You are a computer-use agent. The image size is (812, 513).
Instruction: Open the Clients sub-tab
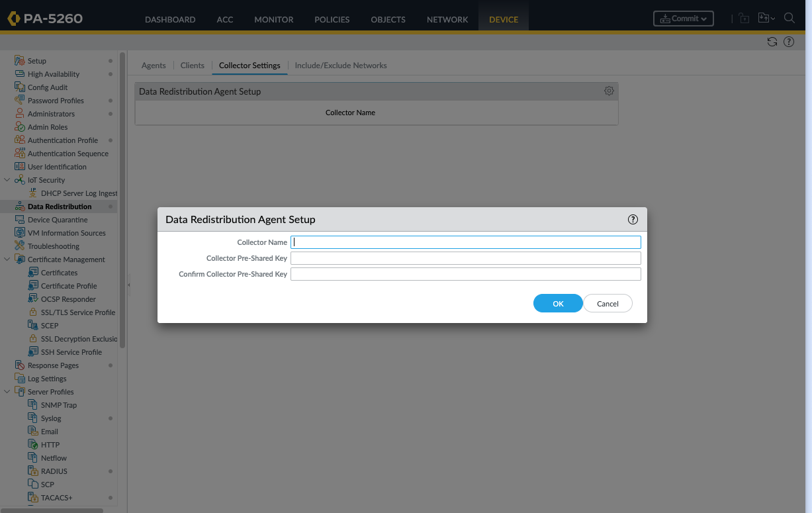click(193, 66)
